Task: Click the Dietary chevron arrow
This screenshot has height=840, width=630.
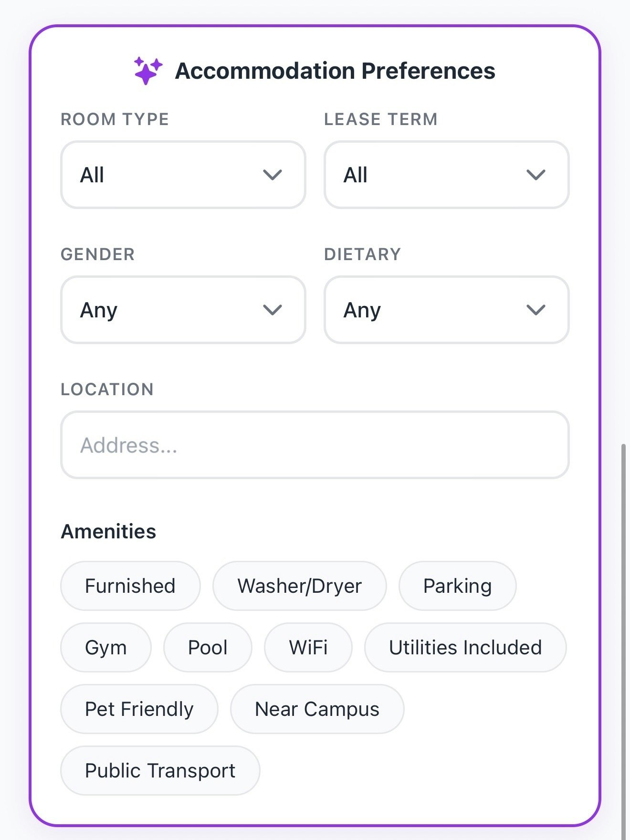Action: click(x=535, y=310)
